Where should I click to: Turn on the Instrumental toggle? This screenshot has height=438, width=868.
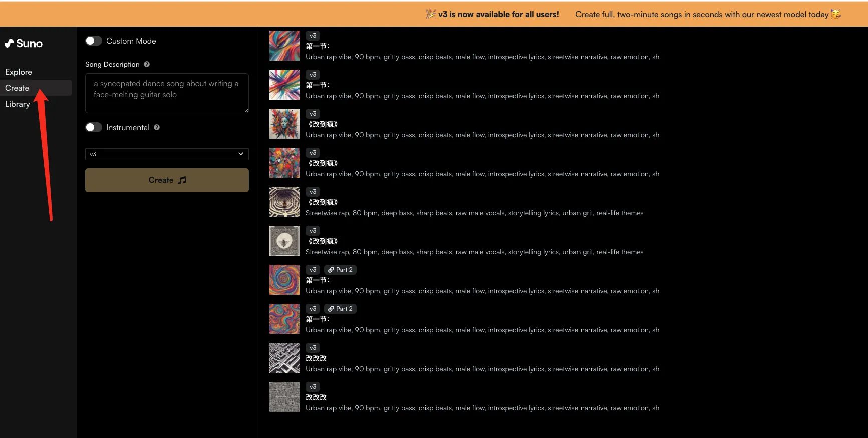(94, 127)
